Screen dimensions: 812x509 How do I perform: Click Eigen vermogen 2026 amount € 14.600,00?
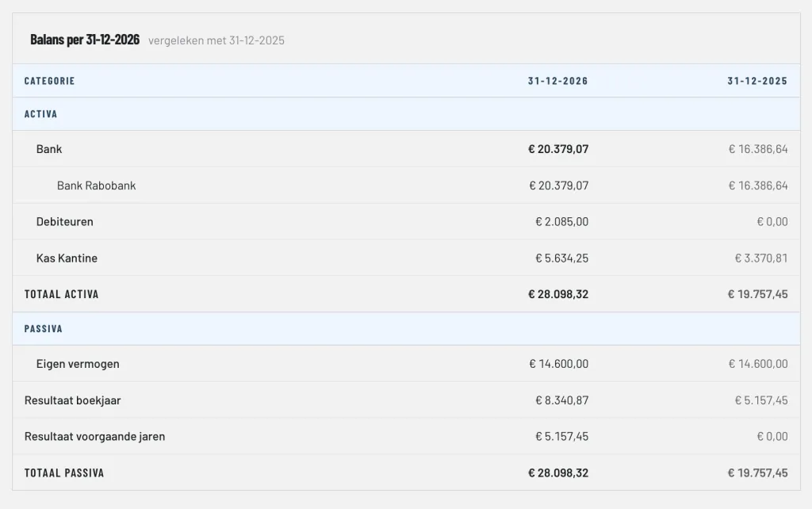coord(559,364)
